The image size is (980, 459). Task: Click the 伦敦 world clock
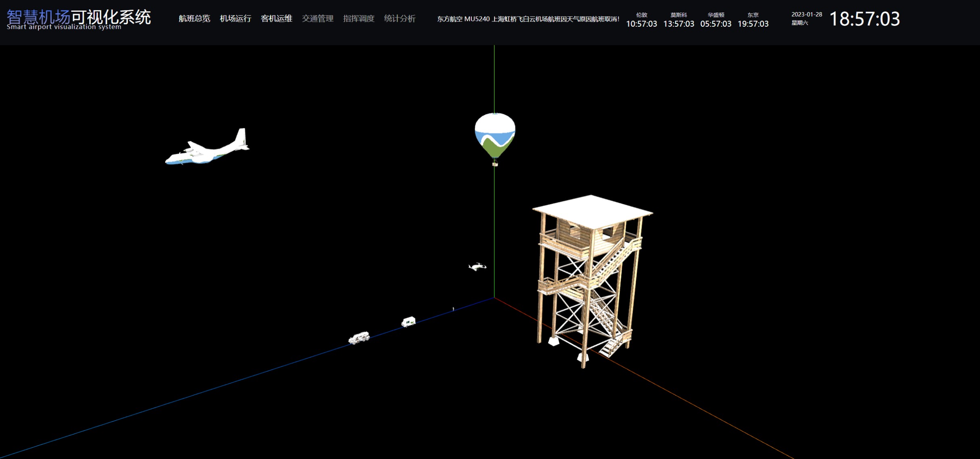click(641, 20)
